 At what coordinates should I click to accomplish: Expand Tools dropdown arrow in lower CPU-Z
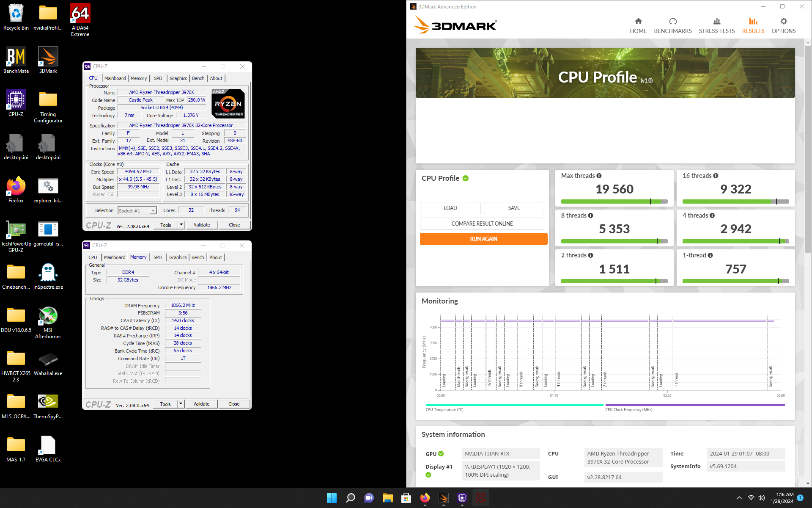click(181, 404)
